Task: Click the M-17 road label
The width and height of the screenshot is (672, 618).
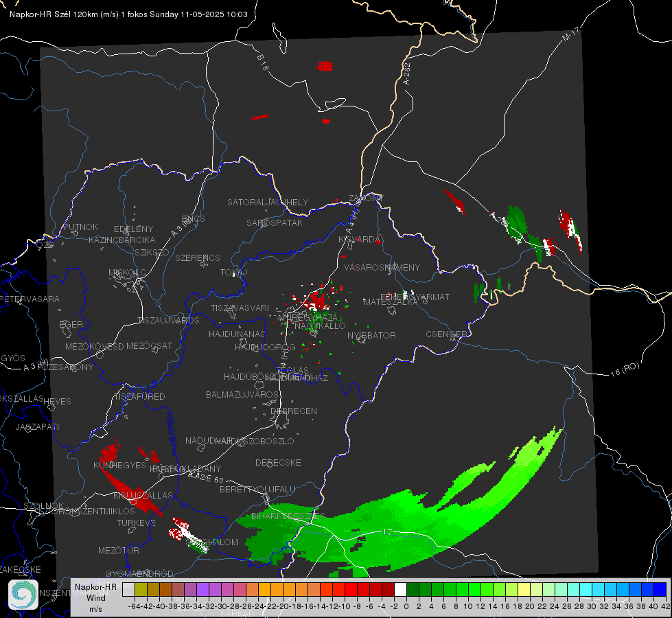Action: 571,34
